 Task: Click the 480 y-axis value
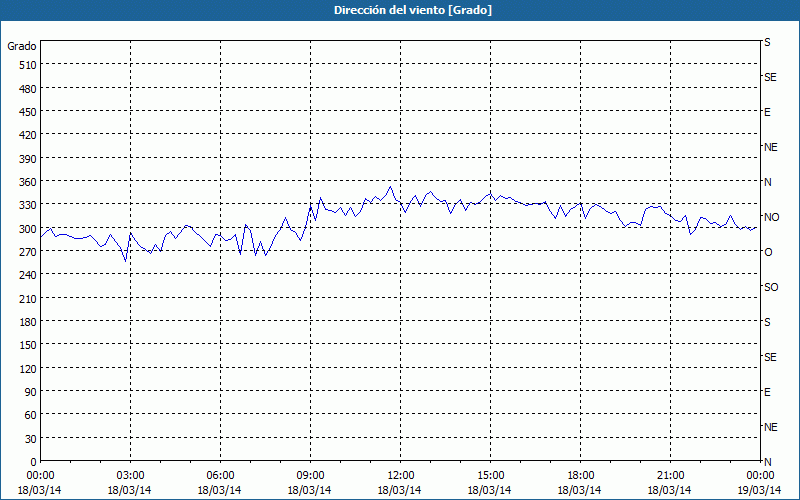coord(29,89)
